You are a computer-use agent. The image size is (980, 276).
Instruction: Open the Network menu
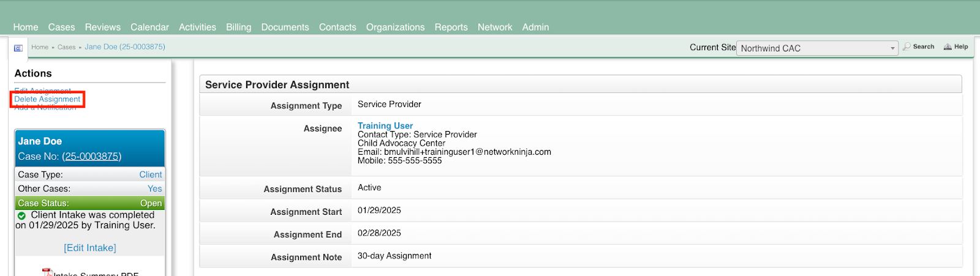[x=495, y=27]
